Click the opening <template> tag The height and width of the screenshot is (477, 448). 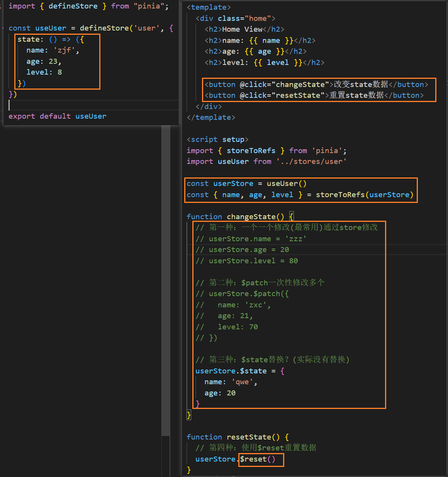(209, 7)
